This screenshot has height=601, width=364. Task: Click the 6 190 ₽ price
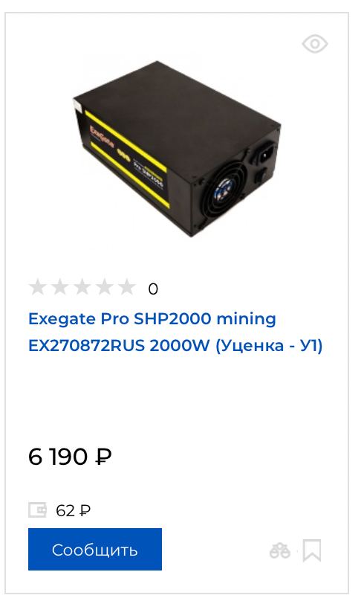pos(70,457)
